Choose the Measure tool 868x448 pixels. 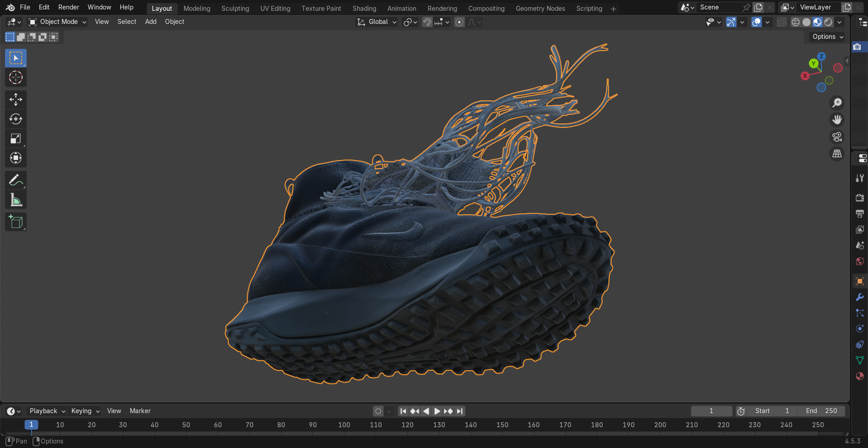[16, 199]
